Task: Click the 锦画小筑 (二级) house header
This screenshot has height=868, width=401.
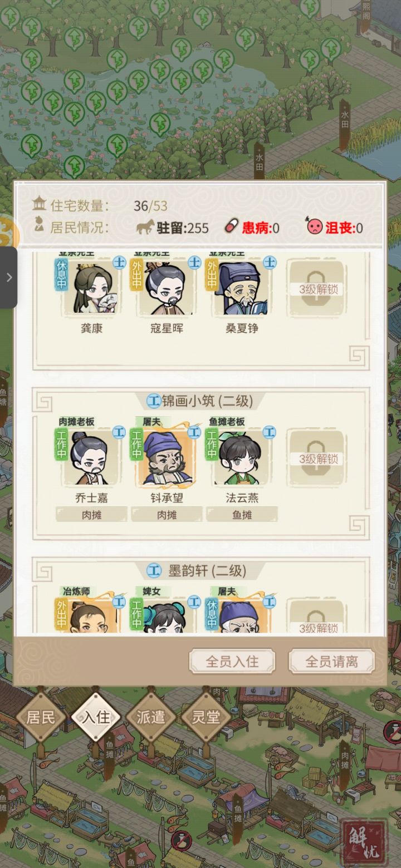Action: [x=200, y=401]
